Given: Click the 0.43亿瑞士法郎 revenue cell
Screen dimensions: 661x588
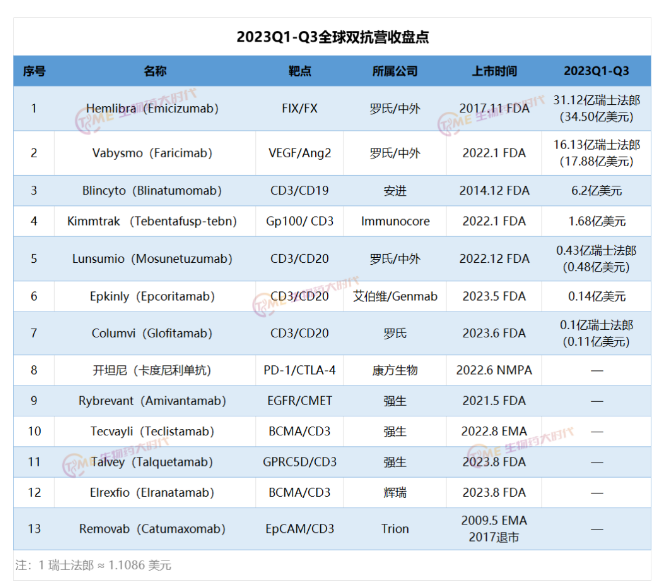Looking at the screenshot, I should pyautogui.click(x=596, y=259).
